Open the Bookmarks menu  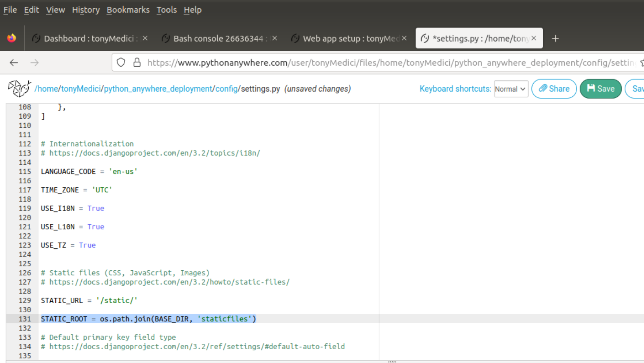point(128,10)
